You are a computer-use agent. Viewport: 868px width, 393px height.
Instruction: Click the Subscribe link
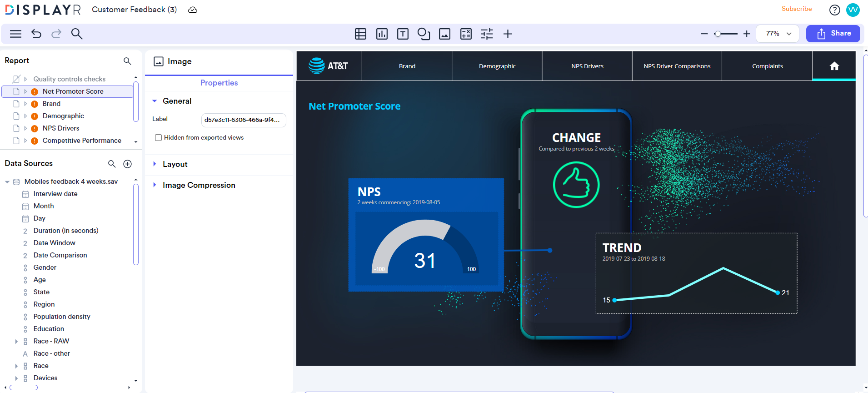coord(797,9)
